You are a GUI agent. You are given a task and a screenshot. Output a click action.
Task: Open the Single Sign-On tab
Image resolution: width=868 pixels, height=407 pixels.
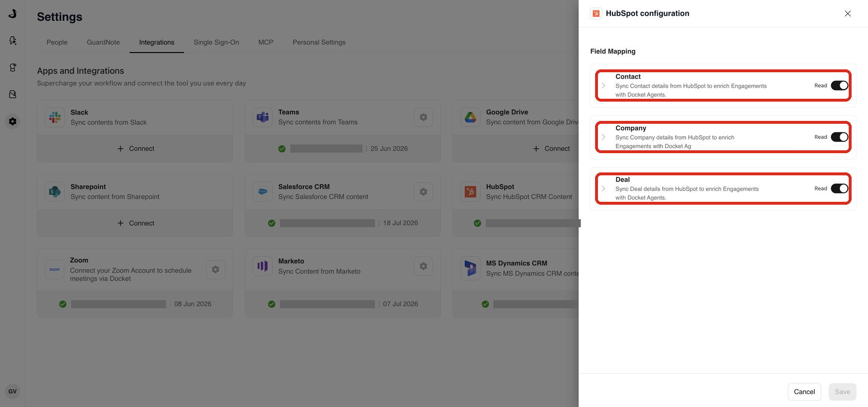217,42
